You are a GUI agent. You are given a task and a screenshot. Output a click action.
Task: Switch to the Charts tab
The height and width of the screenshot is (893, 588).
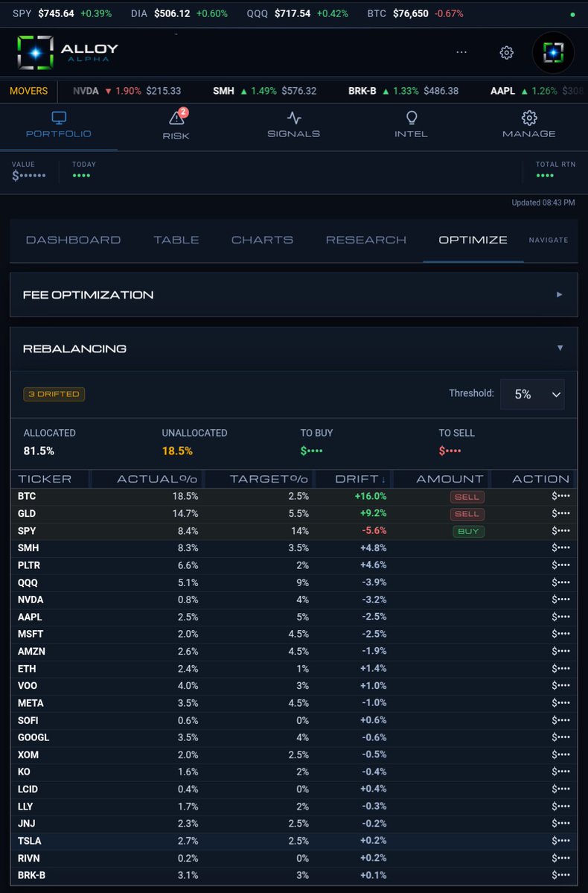pyautogui.click(x=263, y=240)
